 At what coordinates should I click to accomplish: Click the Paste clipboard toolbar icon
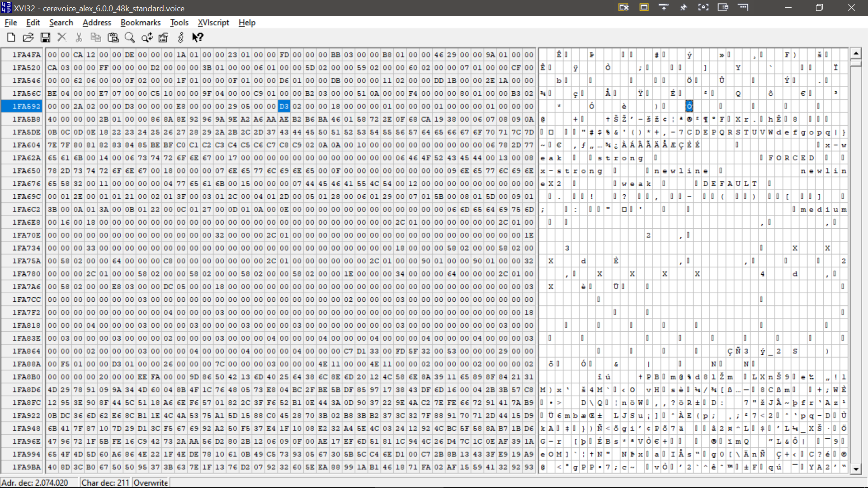(x=113, y=38)
